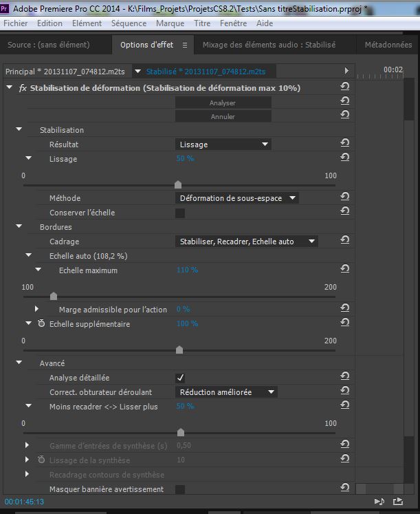Click the Lissage slider handle
This screenshot has height=514, width=420.
coord(178,184)
